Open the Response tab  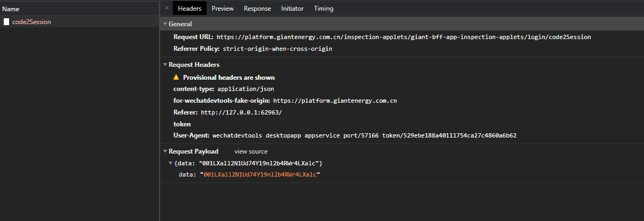(x=257, y=9)
